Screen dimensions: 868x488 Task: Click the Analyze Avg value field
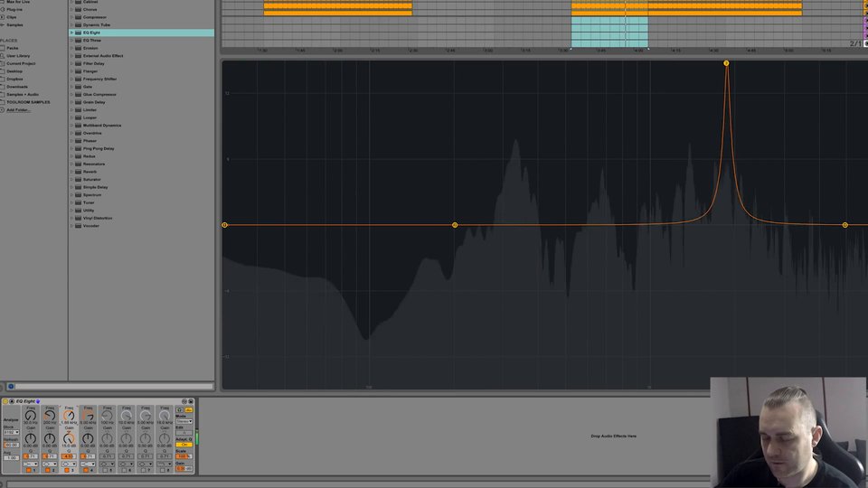tap(12, 457)
